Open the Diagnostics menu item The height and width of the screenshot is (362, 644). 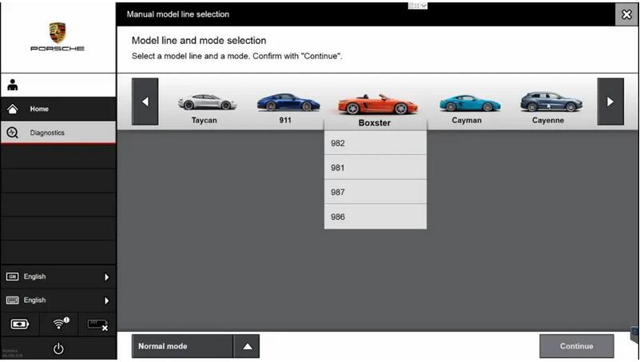pyautogui.click(x=58, y=133)
